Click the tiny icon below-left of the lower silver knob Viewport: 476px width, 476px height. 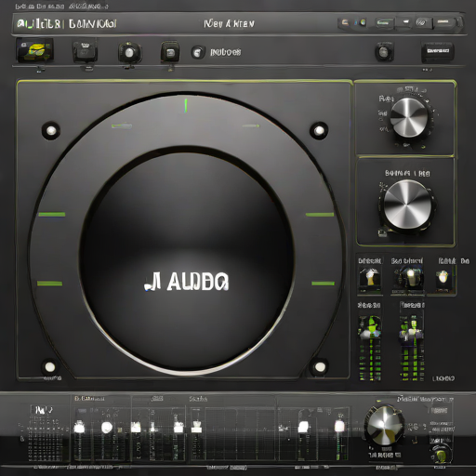(382, 232)
